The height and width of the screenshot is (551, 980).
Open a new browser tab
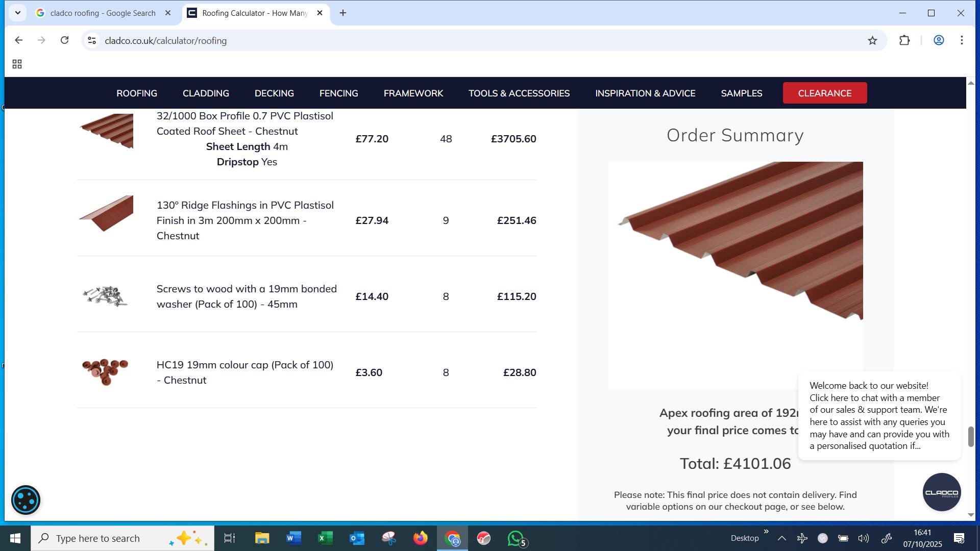click(343, 13)
